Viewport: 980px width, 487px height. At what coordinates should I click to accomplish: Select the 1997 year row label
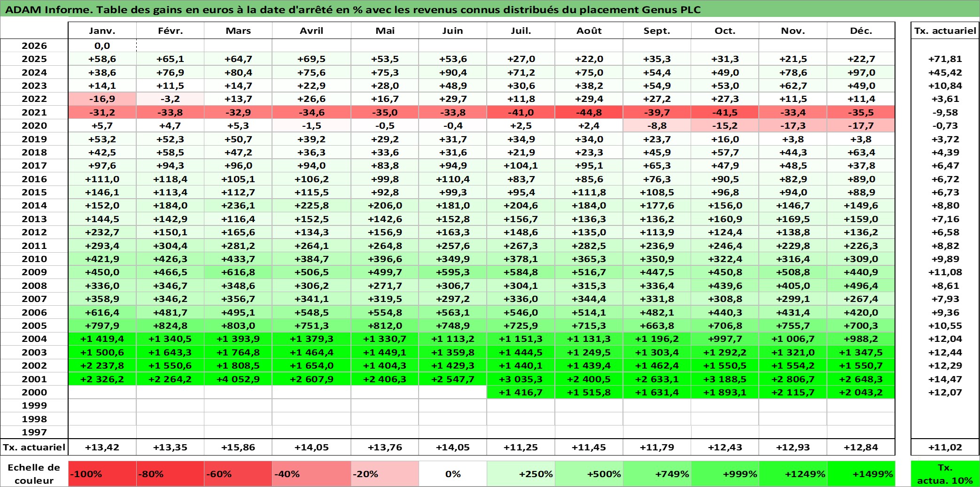(34, 432)
